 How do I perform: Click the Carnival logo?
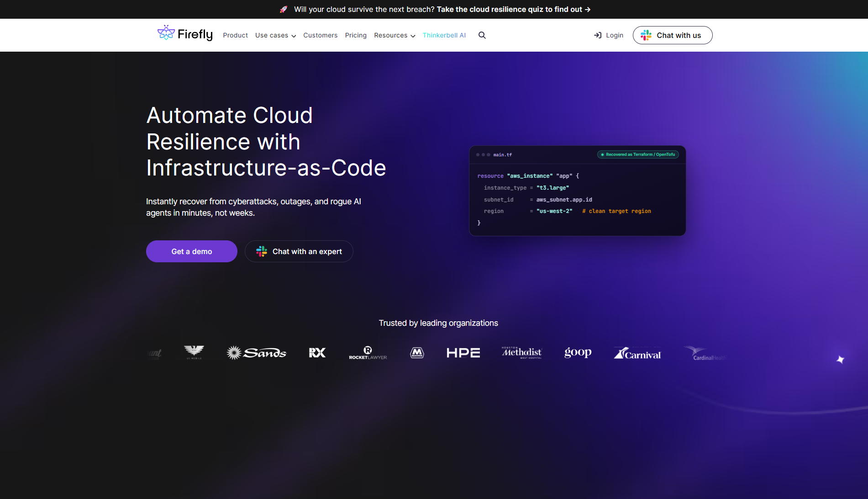pos(637,353)
